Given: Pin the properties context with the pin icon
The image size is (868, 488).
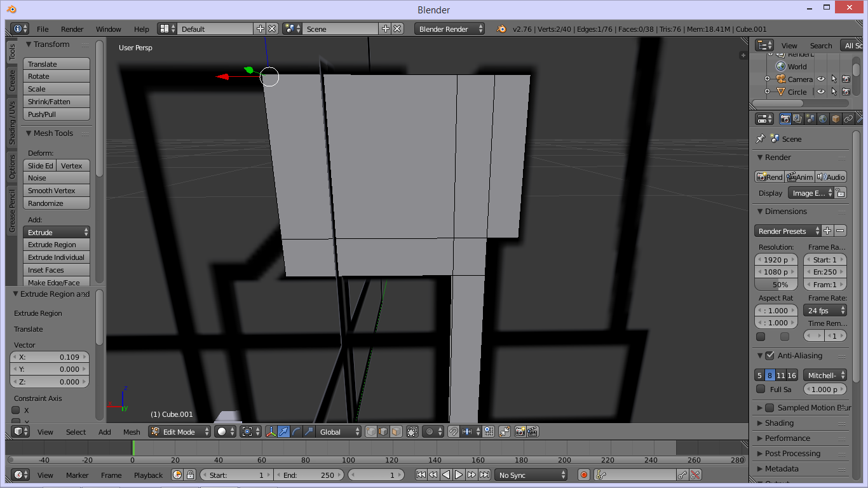Looking at the screenshot, I should pos(760,139).
